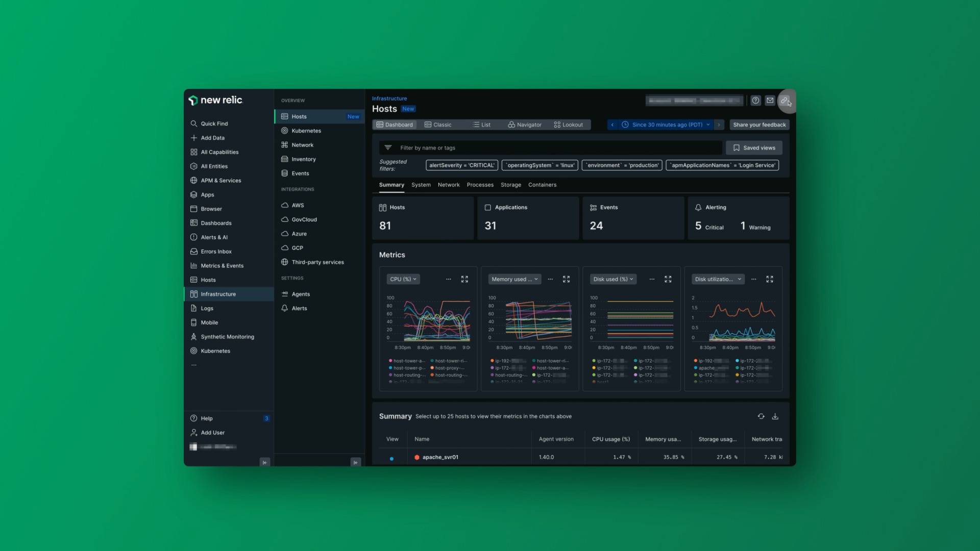
Task: Sort by CPU usage (%) column
Action: [x=610, y=439]
